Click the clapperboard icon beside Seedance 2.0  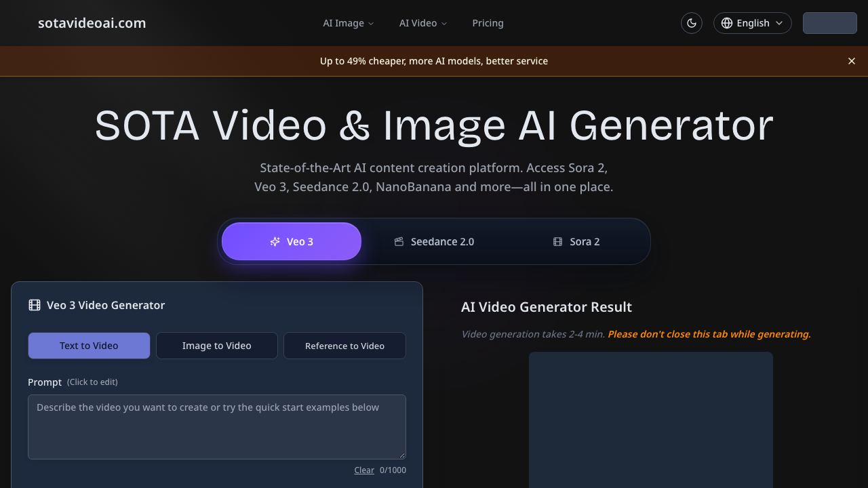coord(399,241)
